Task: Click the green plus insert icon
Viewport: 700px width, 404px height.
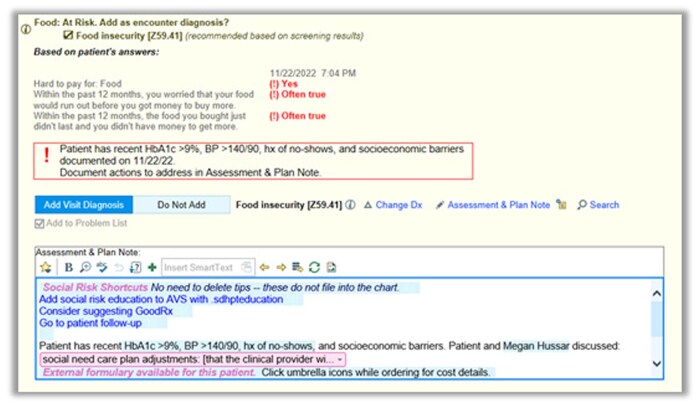Action: coord(151,267)
